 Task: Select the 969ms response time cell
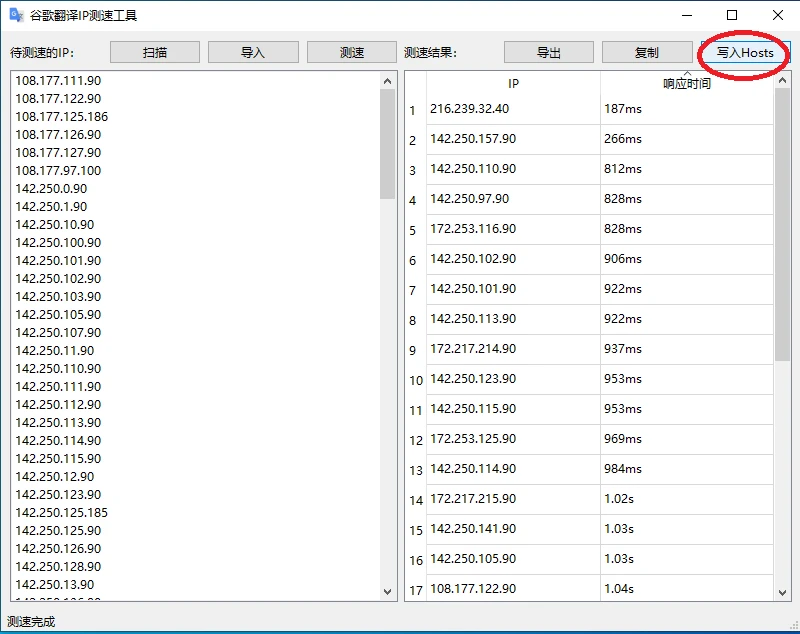coord(687,439)
